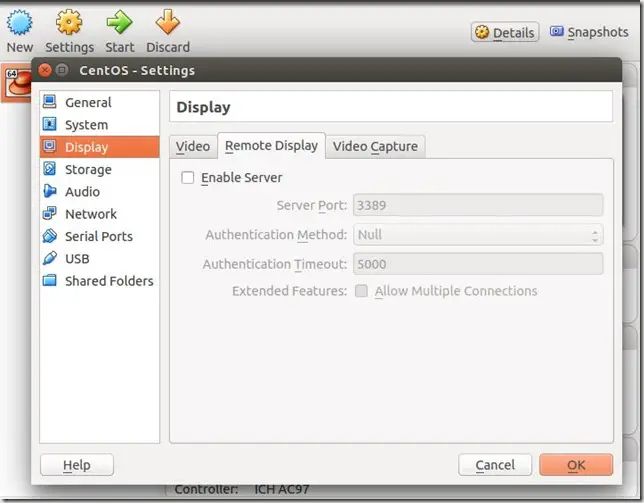Select the Network settings category
Viewport: 644px width, 503px height.
[x=90, y=214]
